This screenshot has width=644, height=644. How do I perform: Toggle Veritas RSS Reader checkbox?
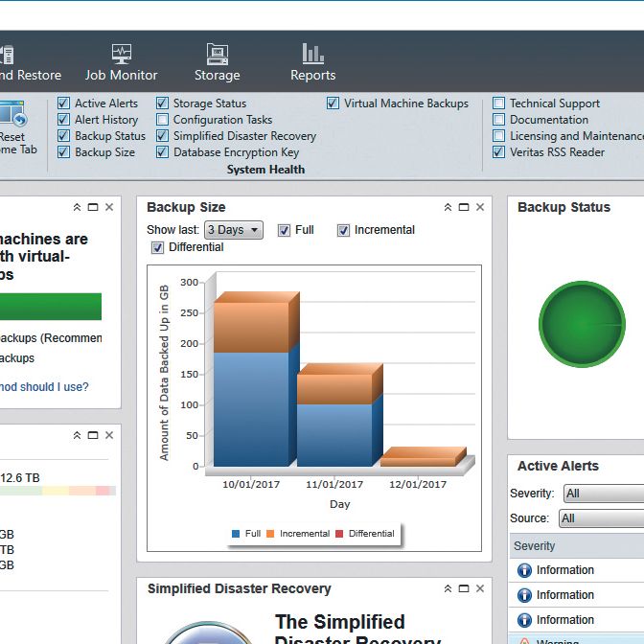point(498,152)
